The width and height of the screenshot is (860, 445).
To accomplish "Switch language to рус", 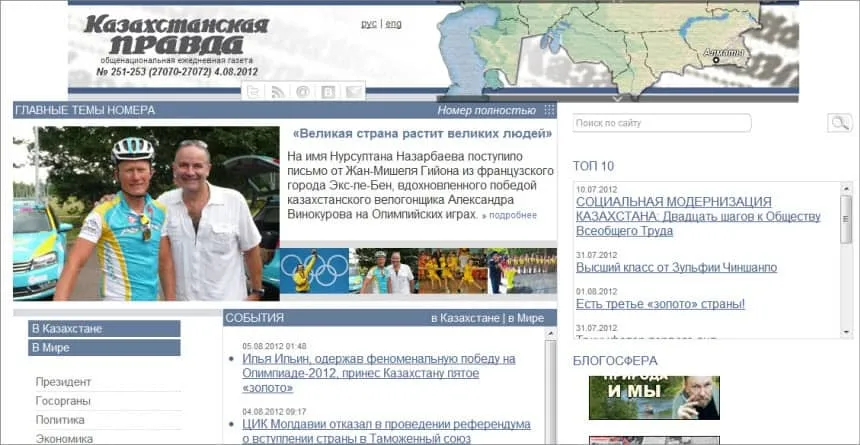I will pos(369,23).
